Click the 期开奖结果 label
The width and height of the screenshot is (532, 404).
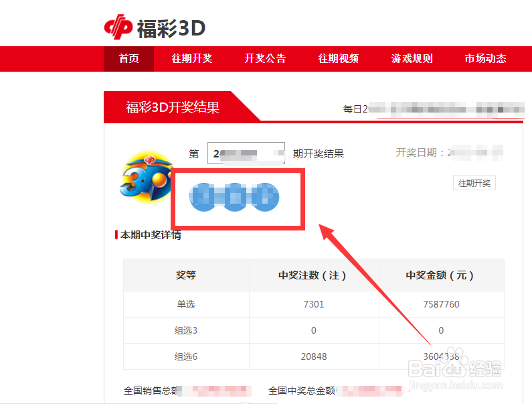click(x=319, y=153)
